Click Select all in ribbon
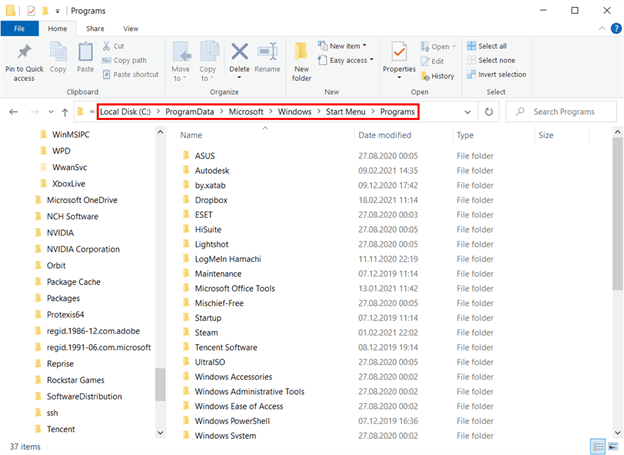The height and width of the screenshot is (455, 624). click(x=492, y=46)
